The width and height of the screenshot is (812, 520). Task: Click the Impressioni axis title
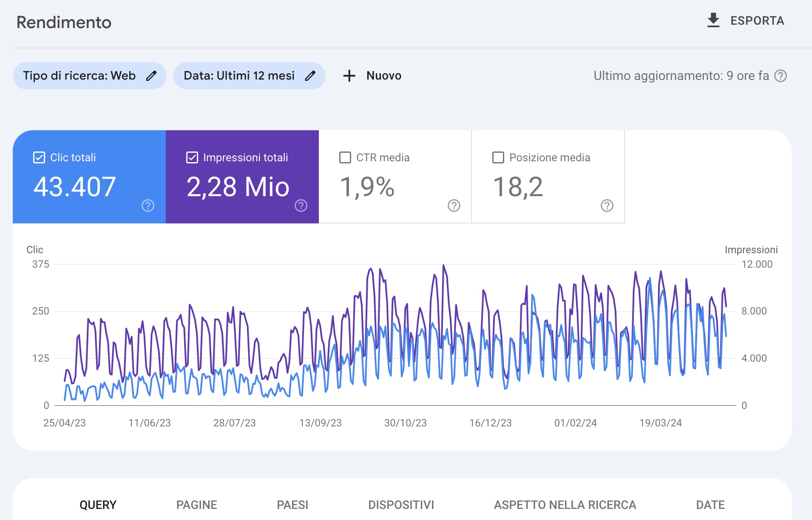[751, 250]
